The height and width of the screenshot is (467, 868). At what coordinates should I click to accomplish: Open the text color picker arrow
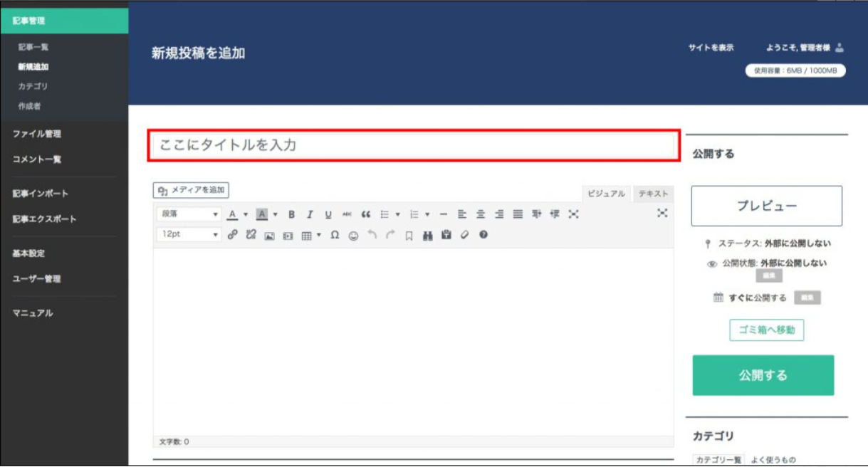click(x=246, y=214)
